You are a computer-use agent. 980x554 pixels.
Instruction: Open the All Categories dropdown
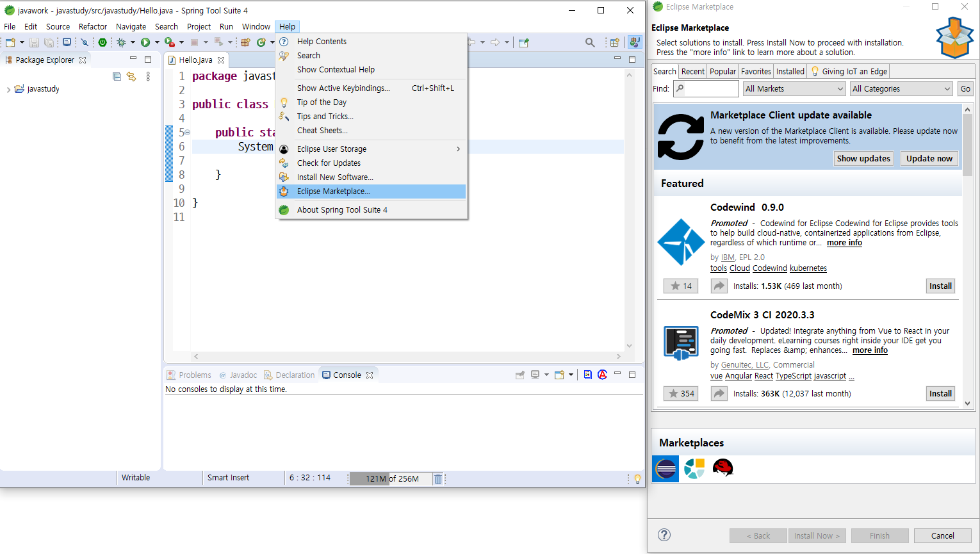(x=901, y=89)
